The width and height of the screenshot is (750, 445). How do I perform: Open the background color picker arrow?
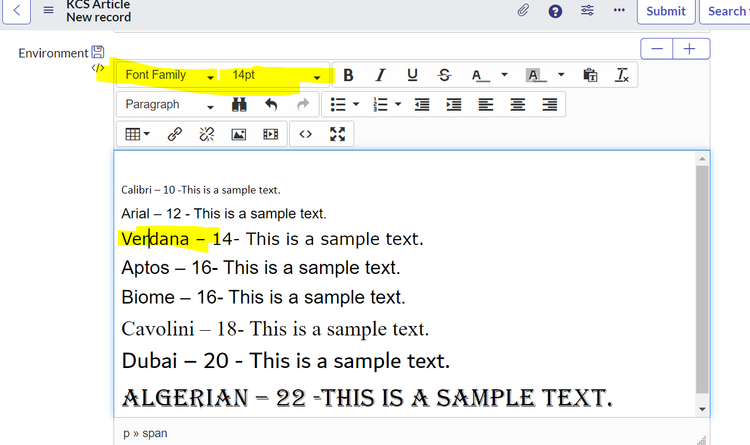pyautogui.click(x=561, y=75)
